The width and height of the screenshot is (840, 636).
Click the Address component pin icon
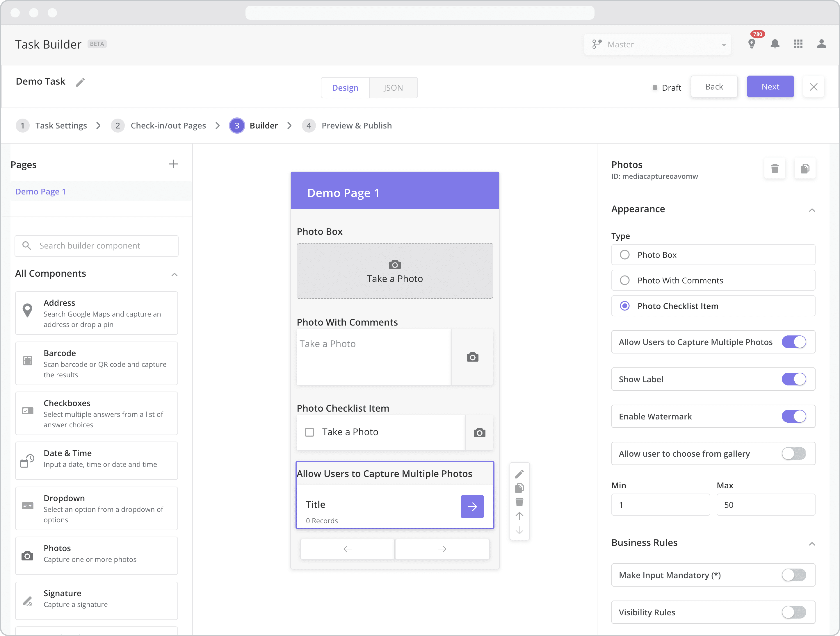tap(27, 310)
